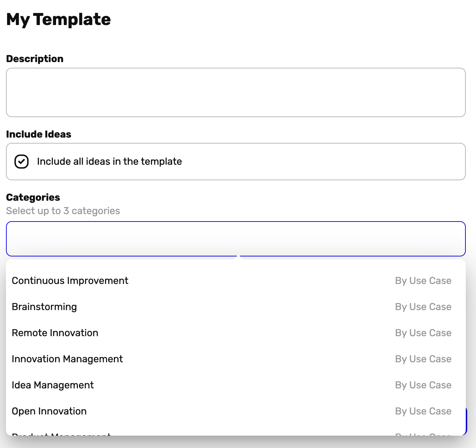Screen dimensions: 476x448
Task: Choose the Idea Management category
Action: [53, 385]
